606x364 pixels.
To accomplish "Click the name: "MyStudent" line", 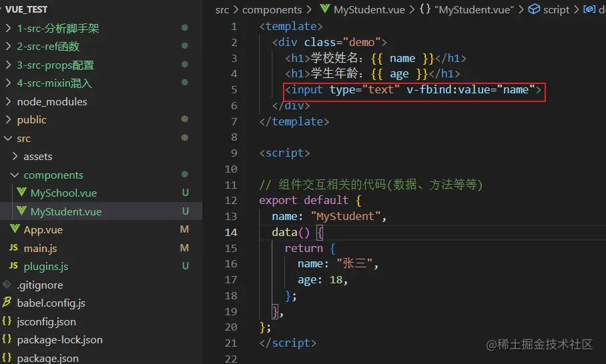I will pos(329,217).
